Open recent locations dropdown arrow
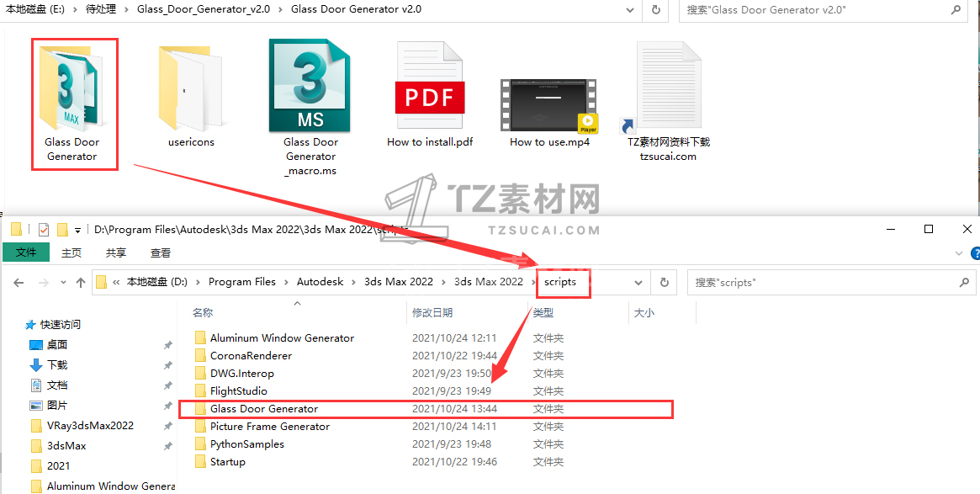Image resolution: width=980 pixels, height=494 pixels. coord(63,283)
